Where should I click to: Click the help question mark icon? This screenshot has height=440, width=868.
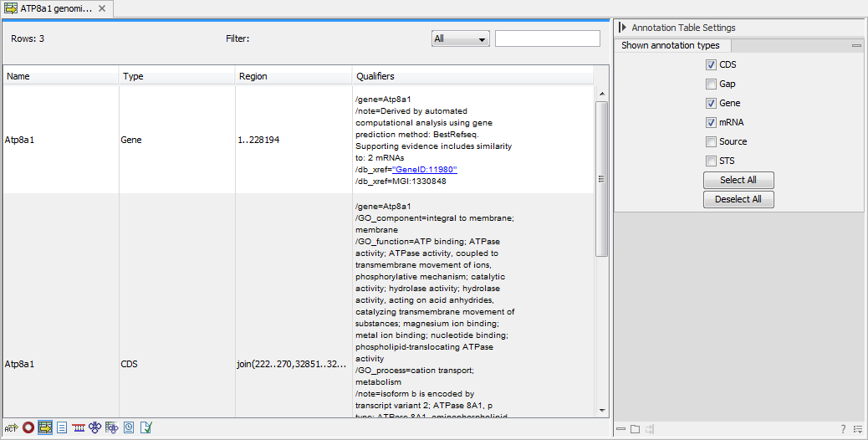(x=843, y=429)
